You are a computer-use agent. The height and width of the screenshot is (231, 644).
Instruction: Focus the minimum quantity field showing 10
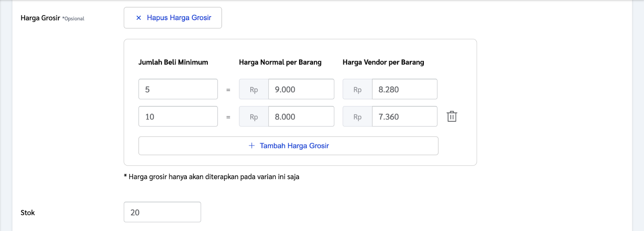click(x=178, y=117)
